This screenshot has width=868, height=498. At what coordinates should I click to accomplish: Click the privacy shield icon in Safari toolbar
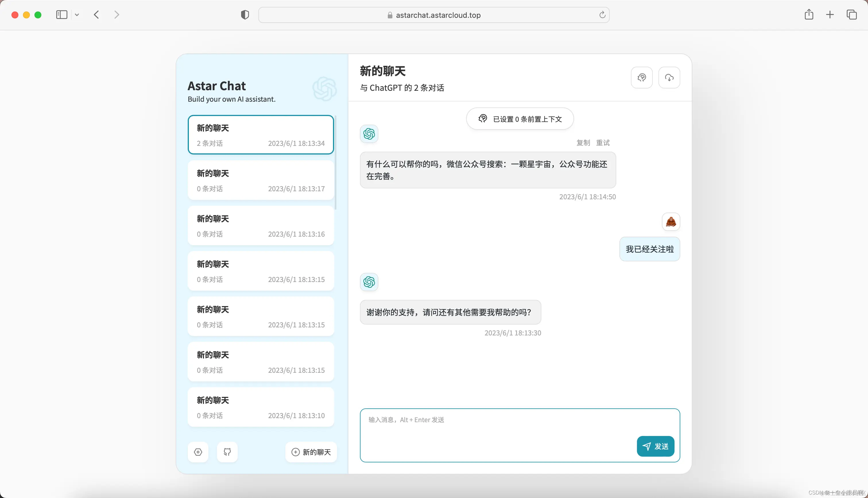click(x=245, y=15)
